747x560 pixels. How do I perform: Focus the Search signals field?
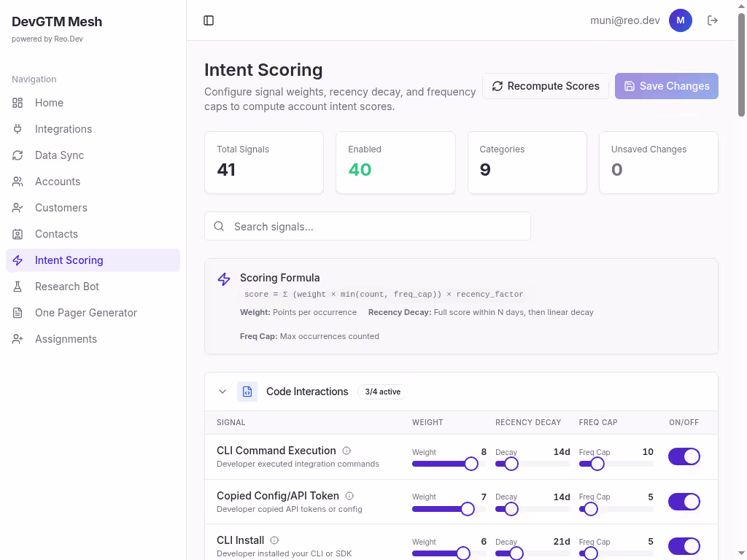368,226
